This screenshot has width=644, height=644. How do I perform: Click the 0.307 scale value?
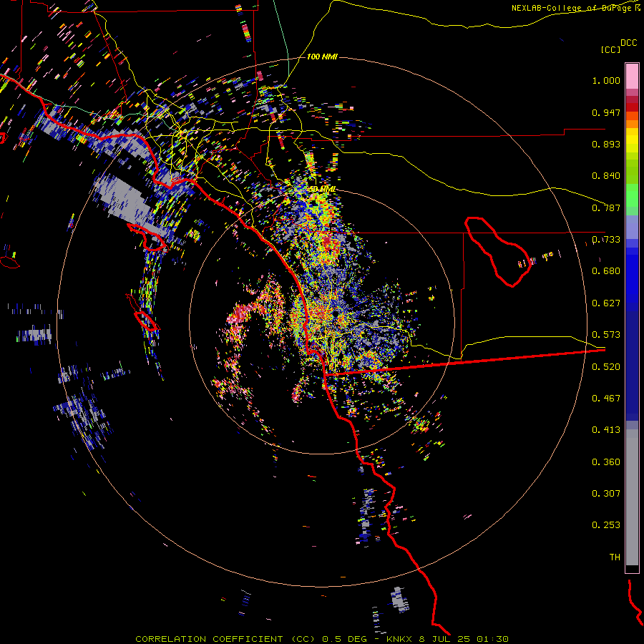click(x=606, y=494)
